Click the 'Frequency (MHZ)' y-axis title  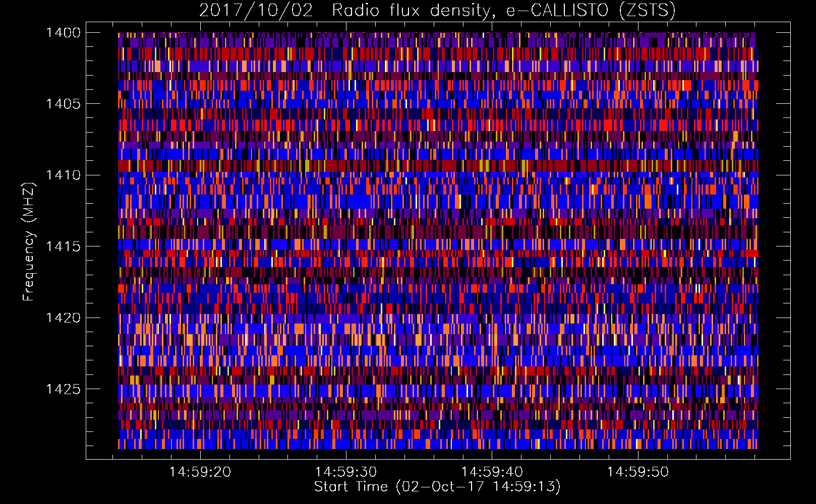pyautogui.click(x=29, y=241)
